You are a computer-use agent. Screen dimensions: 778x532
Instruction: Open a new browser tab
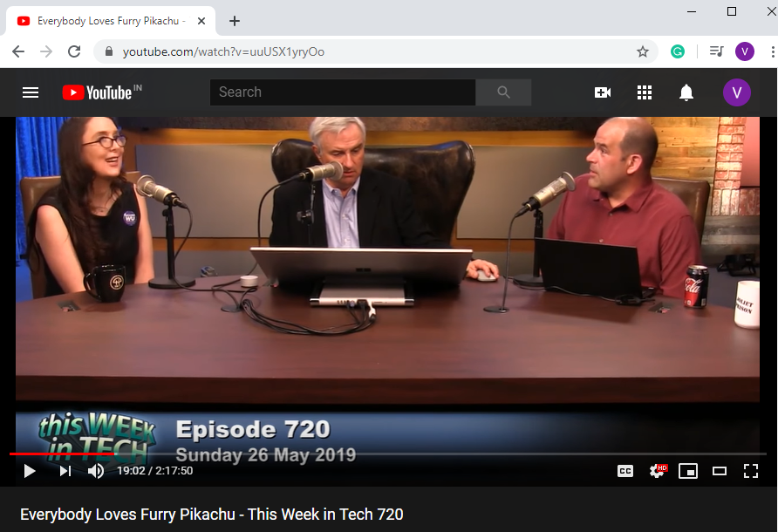pyautogui.click(x=235, y=21)
